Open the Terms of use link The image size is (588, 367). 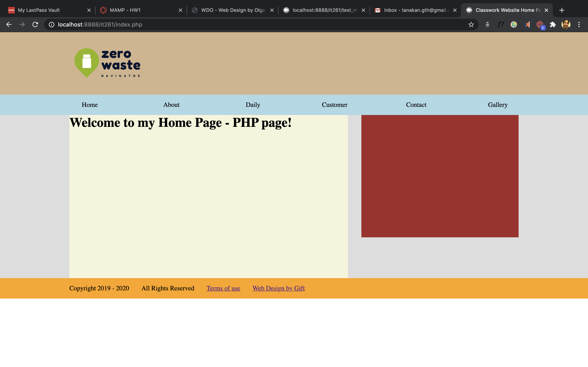point(223,288)
